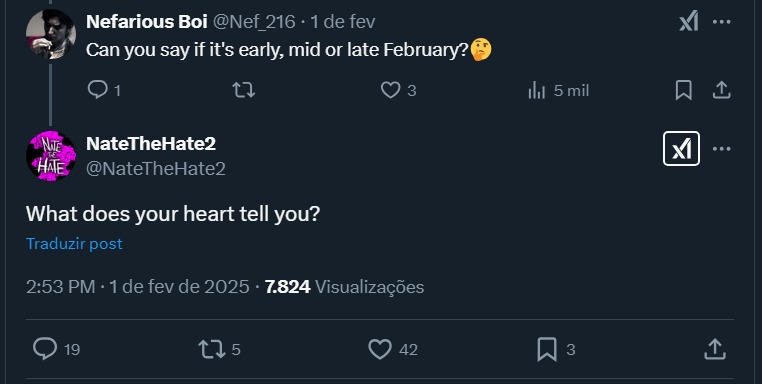Open NateTheHate2 profile picture

(x=51, y=156)
